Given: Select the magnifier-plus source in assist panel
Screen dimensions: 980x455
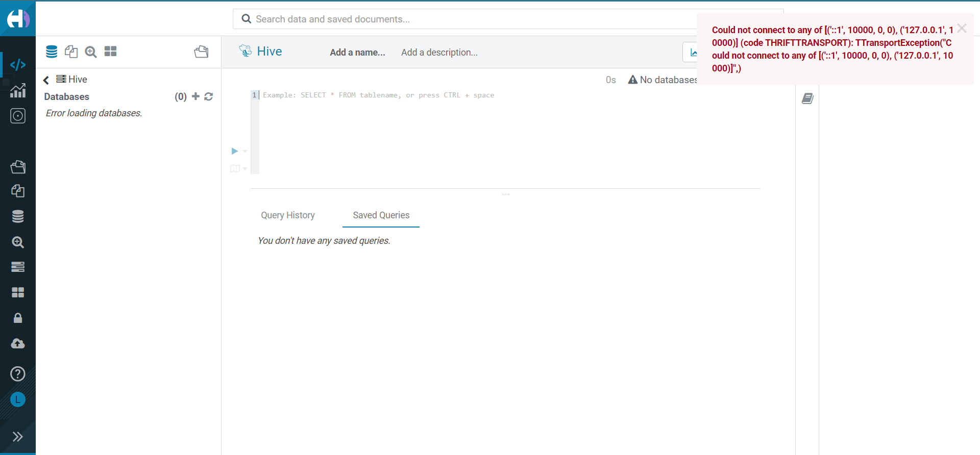Looking at the screenshot, I should pyautogui.click(x=91, y=52).
